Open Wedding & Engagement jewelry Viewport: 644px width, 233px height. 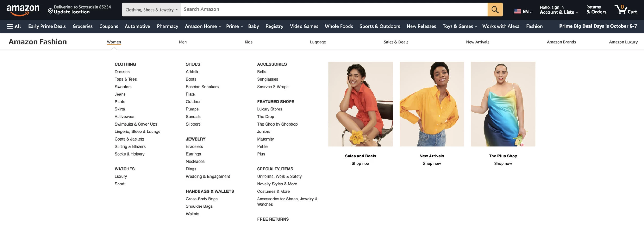click(x=208, y=177)
